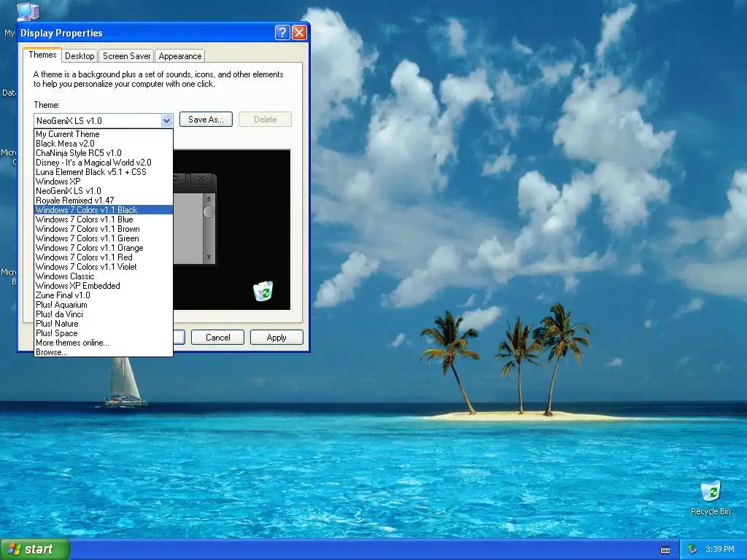Viewport: 747px width, 560px height.
Task: Pick Windows 7 Colors v1.1 Green
Action: [x=104, y=238]
